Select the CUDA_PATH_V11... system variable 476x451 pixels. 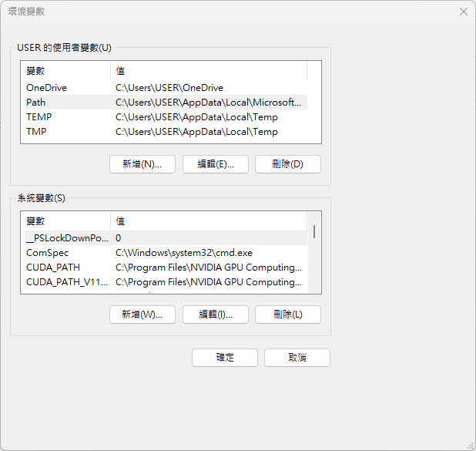pos(67,282)
